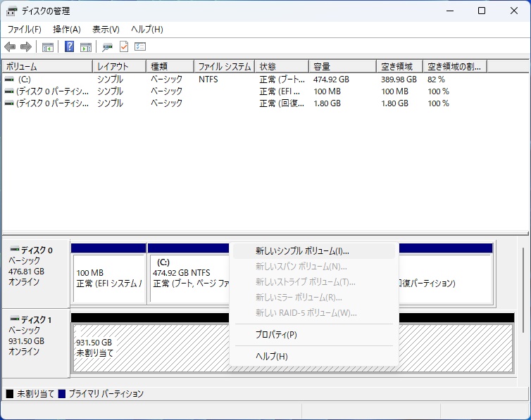Click the checkmark document toolbar icon
Viewport: 531px width, 420px height.
point(124,47)
